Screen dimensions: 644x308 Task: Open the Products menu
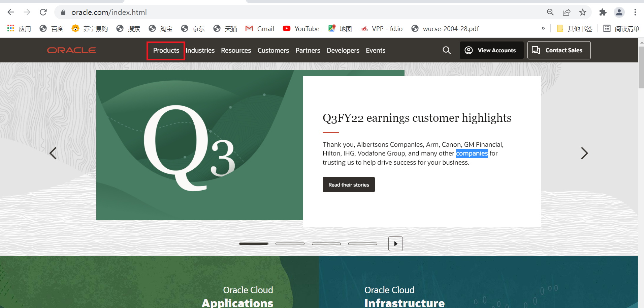click(x=166, y=50)
